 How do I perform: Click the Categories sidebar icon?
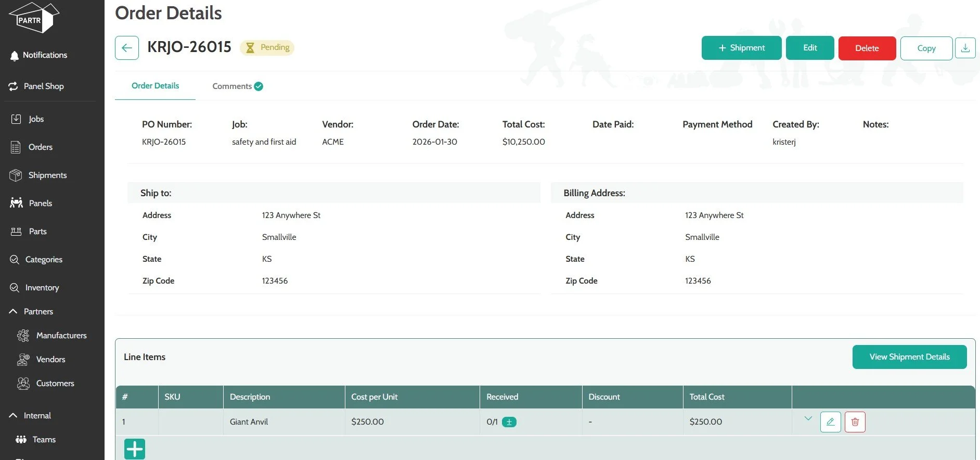pos(15,259)
